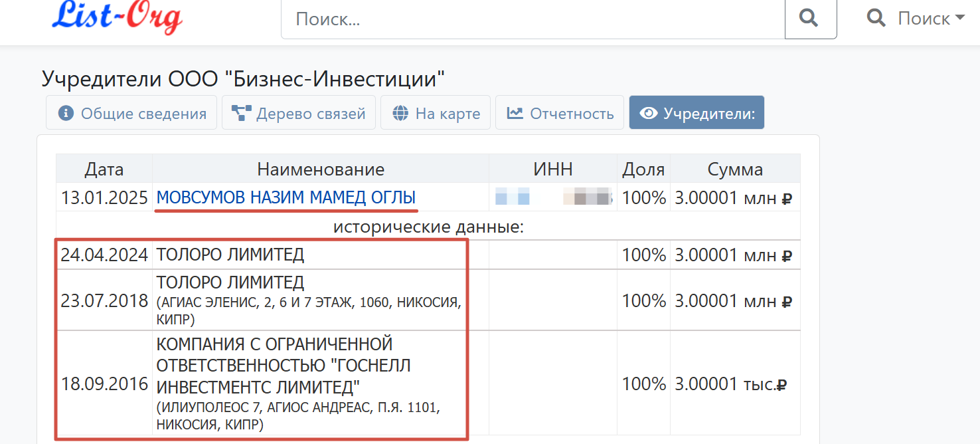Select the Учредители tab
980x444 pixels.
pyautogui.click(x=696, y=113)
